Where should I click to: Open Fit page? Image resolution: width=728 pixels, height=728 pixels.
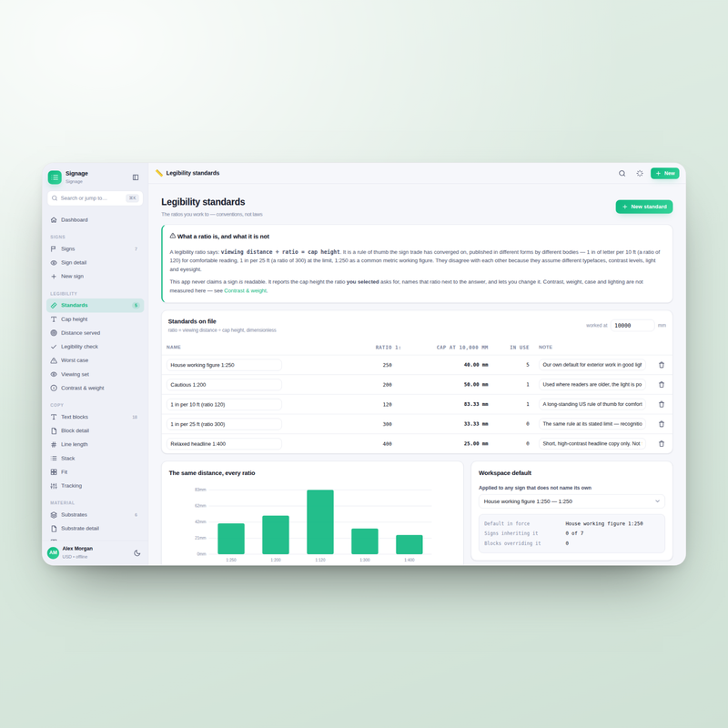96,472
